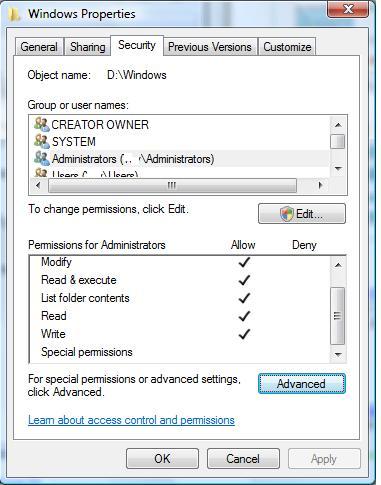The height and width of the screenshot is (485, 381).
Task: Click the shield icon on Edit button
Action: pos(287,214)
